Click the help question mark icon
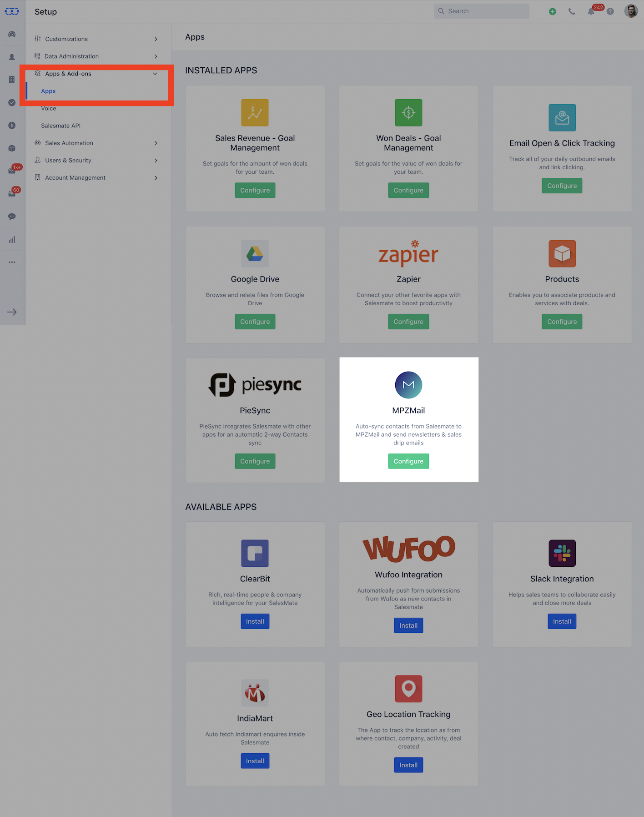 click(x=610, y=11)
